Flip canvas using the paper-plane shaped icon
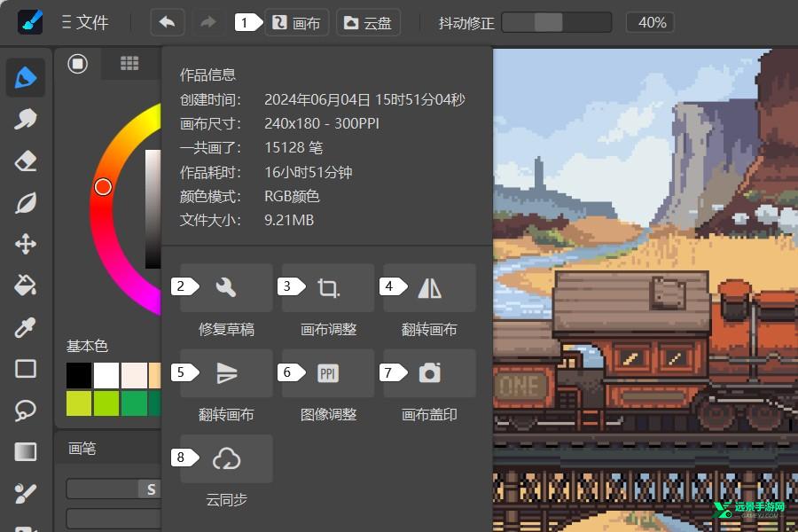The width and height of the screenshot is (798, 532). 226,373
